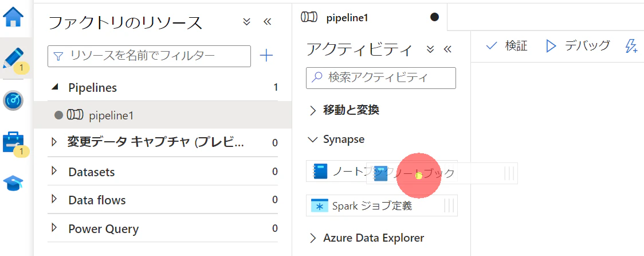644x256 pixels.
Task: Open the Learning center graduation cap icon
Action: click(x=13, y=183)
